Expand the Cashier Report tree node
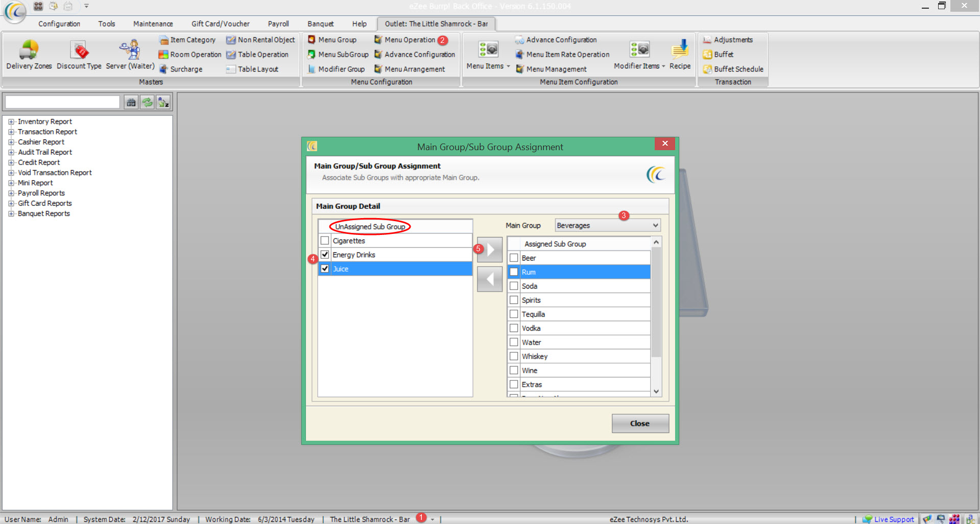The image size is (980, 524). (11, 142)
